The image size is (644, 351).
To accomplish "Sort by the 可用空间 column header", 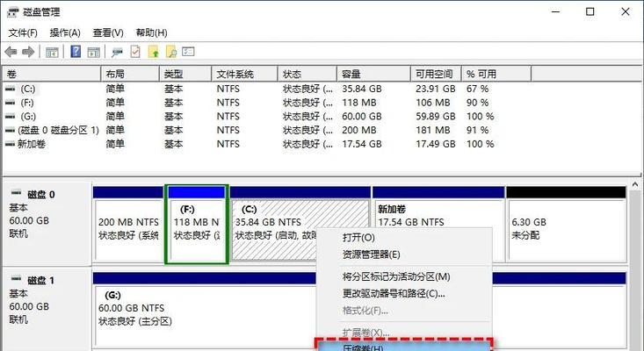I will point(436,74).
